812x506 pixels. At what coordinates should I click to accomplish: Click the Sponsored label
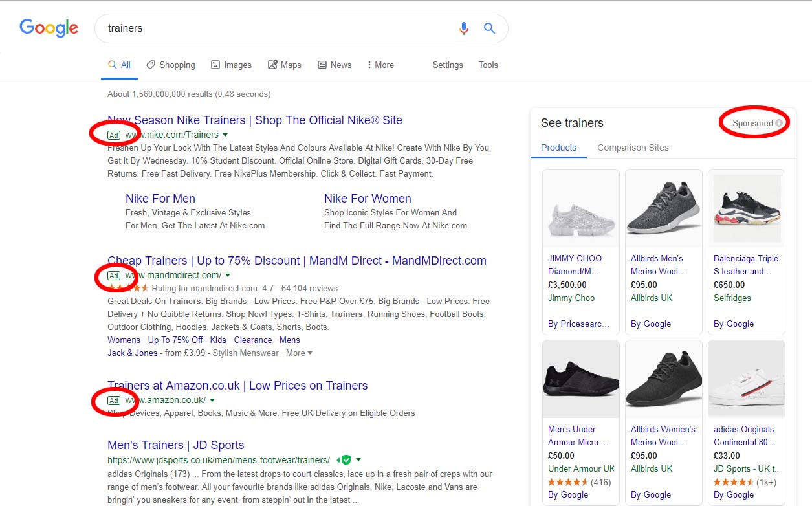click(x=752, y=123)
